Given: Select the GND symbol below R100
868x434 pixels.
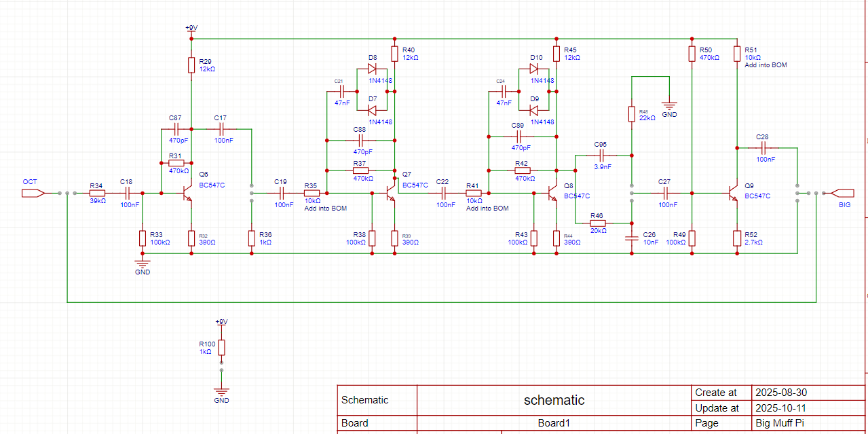Looking at the screenshot, I should 221,391.
